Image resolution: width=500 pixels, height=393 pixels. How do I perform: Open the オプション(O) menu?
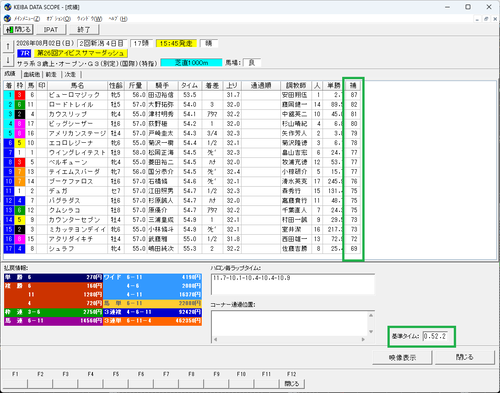tap(58, 19)
